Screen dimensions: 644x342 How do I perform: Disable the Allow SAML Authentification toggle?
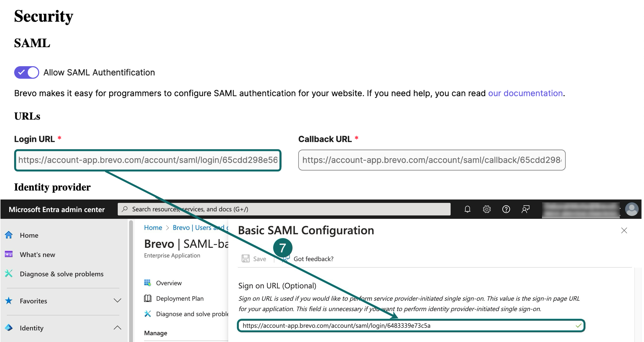pos(26,72)
